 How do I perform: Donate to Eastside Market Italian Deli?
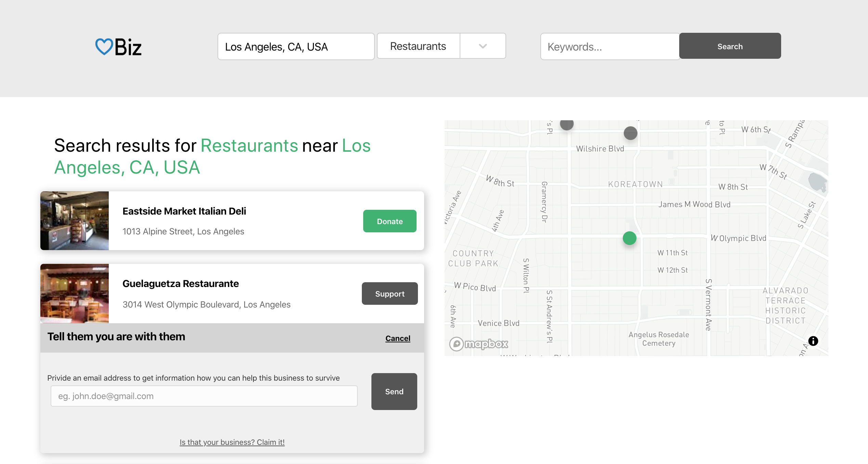(390, 221)
